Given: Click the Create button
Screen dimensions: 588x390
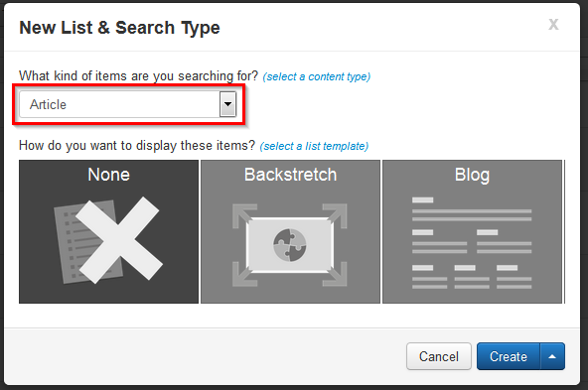Looking at the screenshot, I should (509, 356).
